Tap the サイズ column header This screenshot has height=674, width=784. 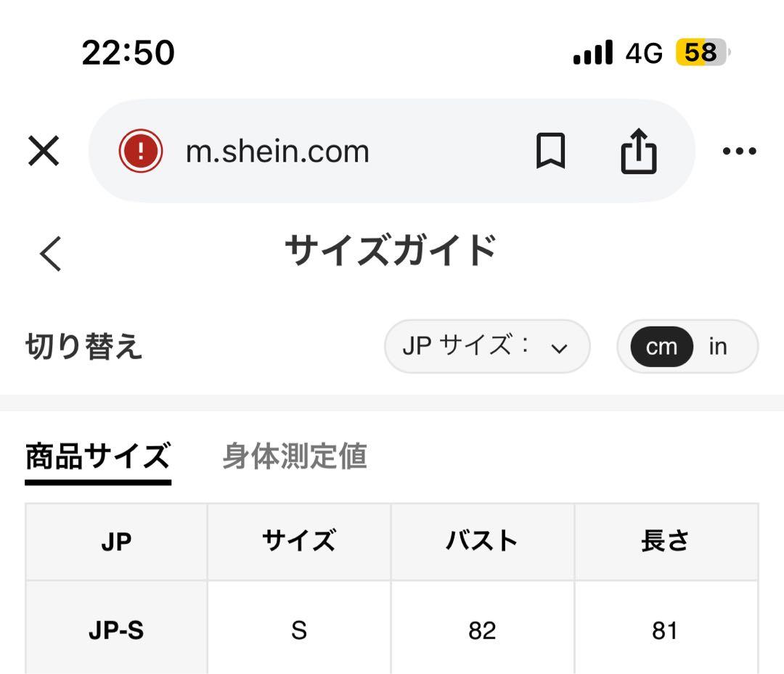(x=299, y=542)
